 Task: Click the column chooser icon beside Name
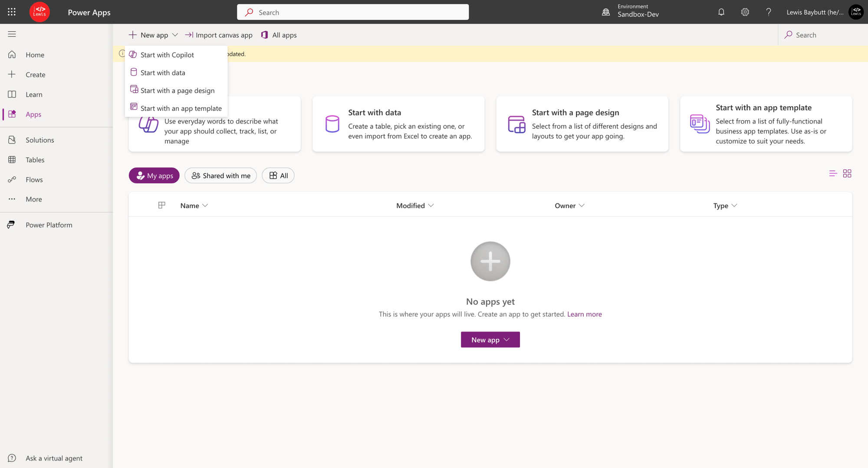[162, 205]
